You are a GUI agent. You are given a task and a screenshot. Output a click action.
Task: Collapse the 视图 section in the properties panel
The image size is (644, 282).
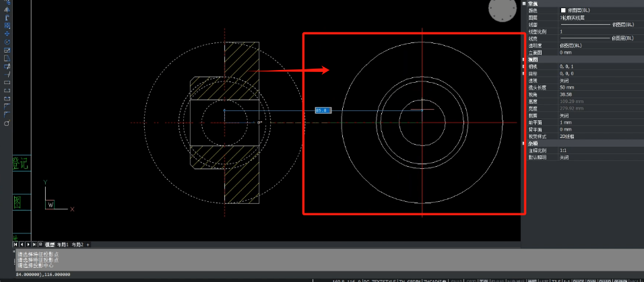click(x=524, y=59)
